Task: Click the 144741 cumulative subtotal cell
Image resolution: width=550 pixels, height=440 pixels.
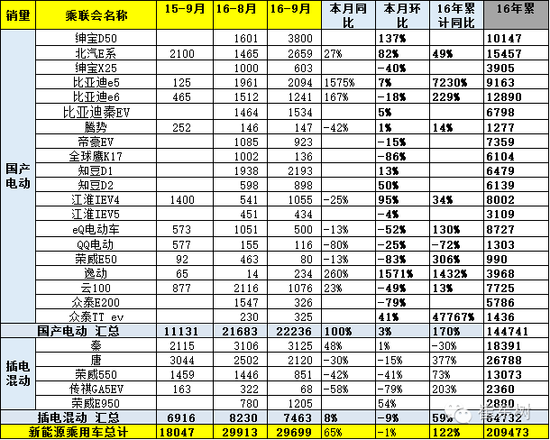Action: (x=516, y=331)
